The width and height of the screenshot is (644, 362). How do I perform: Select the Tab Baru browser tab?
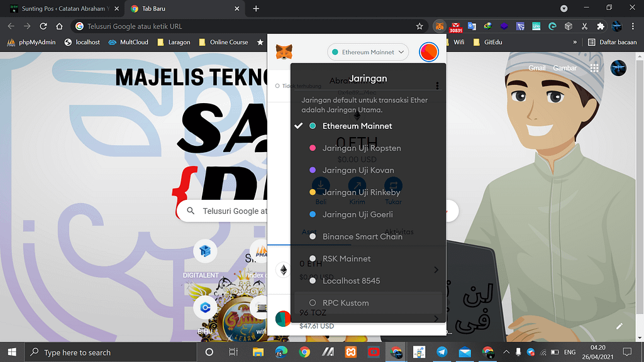(x=185, y=9)
